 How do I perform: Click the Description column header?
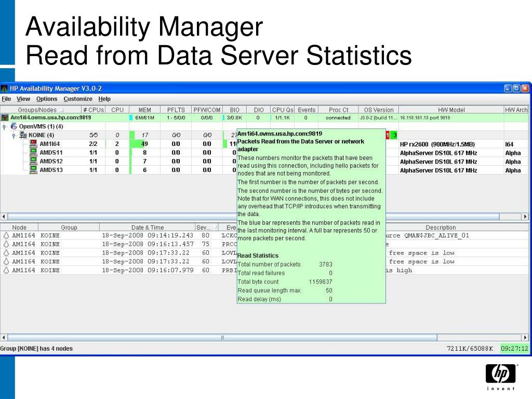(441, 228)
